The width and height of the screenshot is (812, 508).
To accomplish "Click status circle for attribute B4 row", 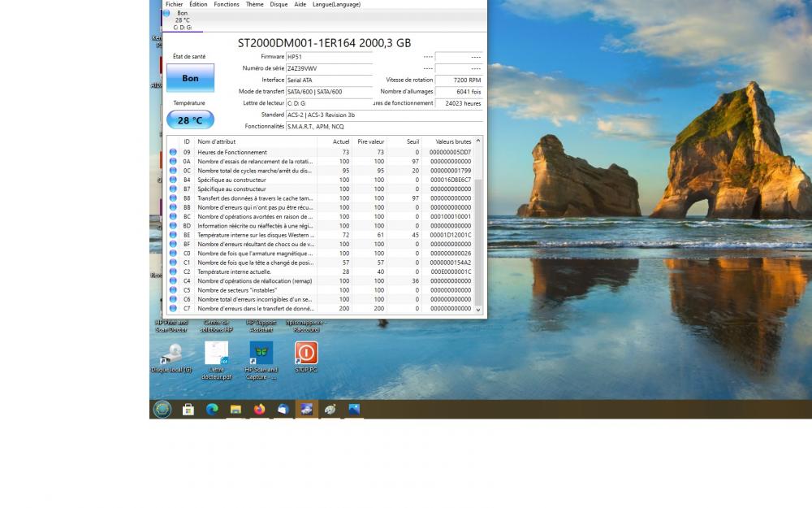I will click(x=173, y=180).
